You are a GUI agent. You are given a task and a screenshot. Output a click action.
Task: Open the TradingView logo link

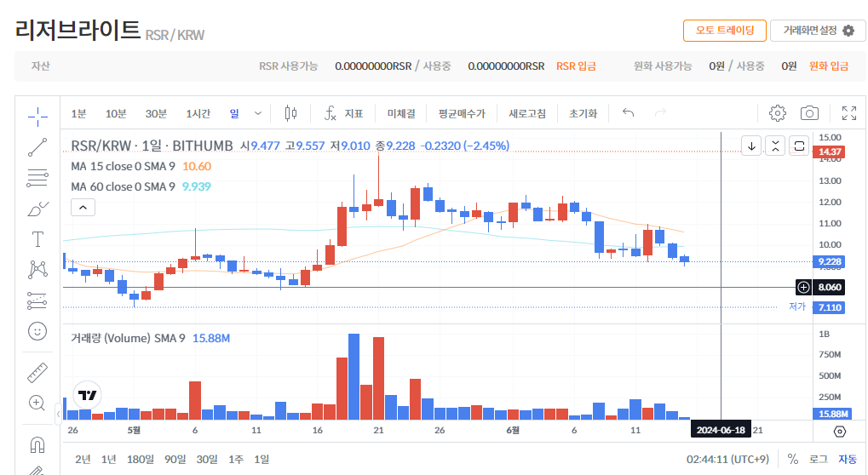[x=88, y=395]
